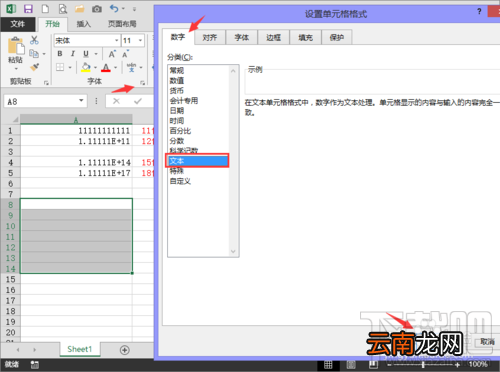Image resolution: width=500 pixels, height=372 pixels.
Task: Click the phonetic guide (wén) icon
Action: pyautogui.click(x=131, y=67)
